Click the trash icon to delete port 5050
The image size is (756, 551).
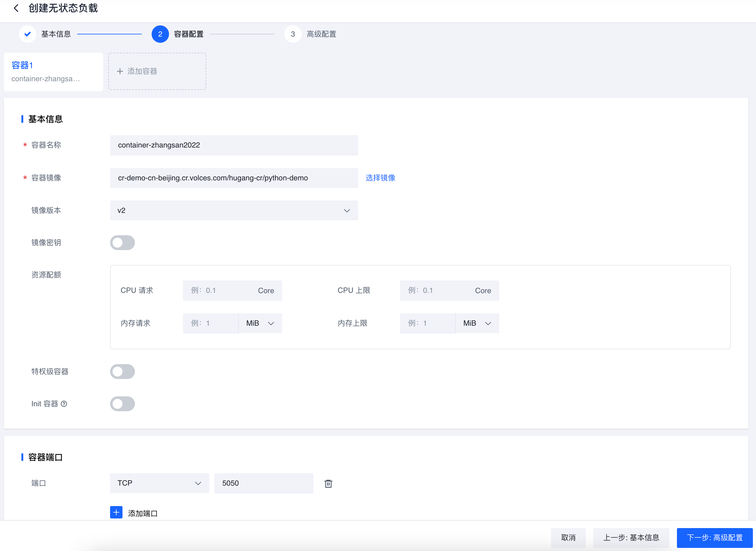pos(328,483)
